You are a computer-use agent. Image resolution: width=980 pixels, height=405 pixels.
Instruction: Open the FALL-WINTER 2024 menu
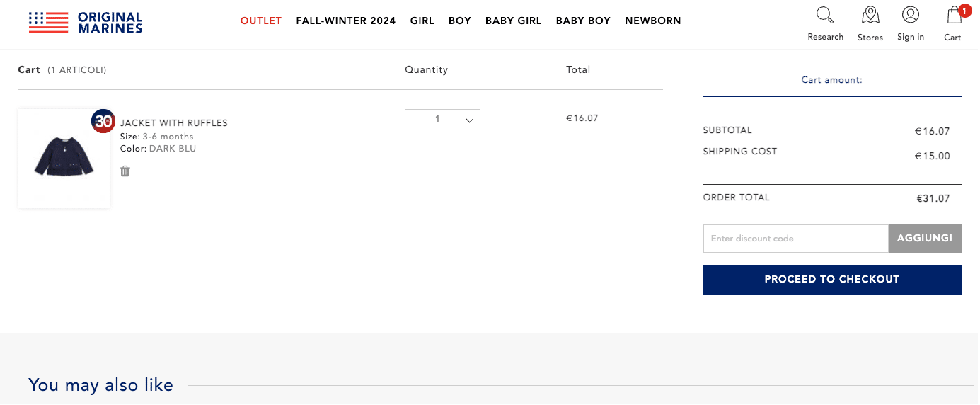point(346,21)
